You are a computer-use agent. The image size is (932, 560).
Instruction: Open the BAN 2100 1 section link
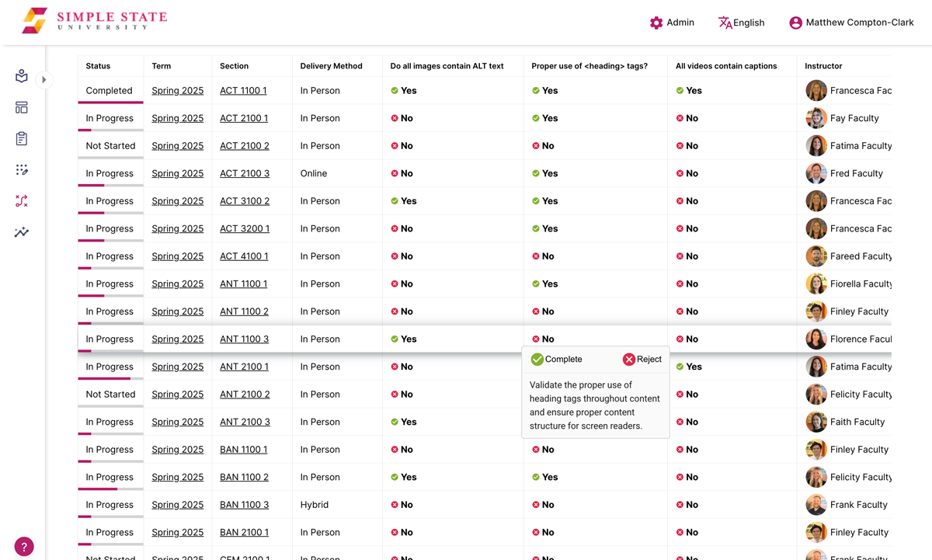click(x=244, y=533)
